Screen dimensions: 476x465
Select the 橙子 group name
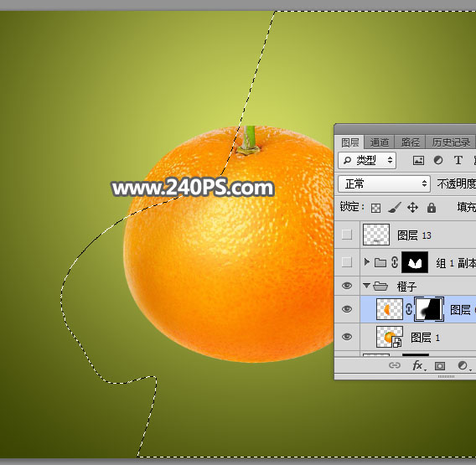click(x=406, y=287)
